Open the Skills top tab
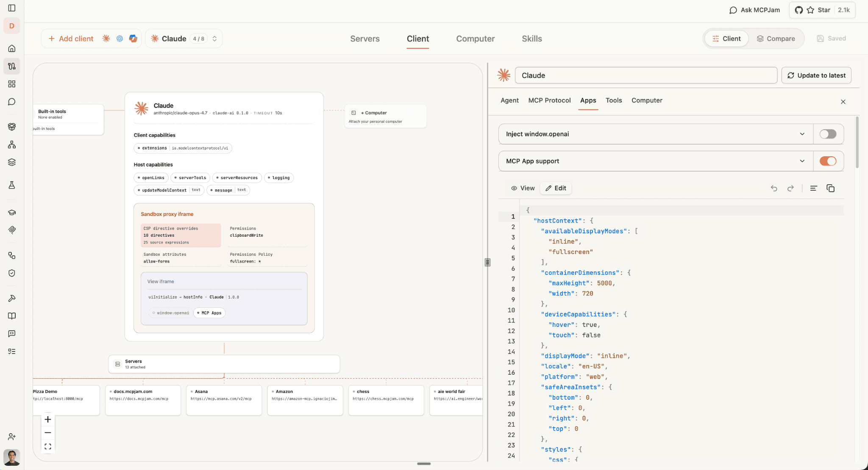 pos(531,39)
